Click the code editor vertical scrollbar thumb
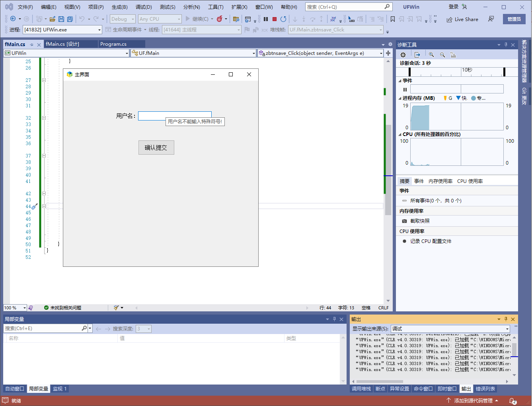 point(388,170)
